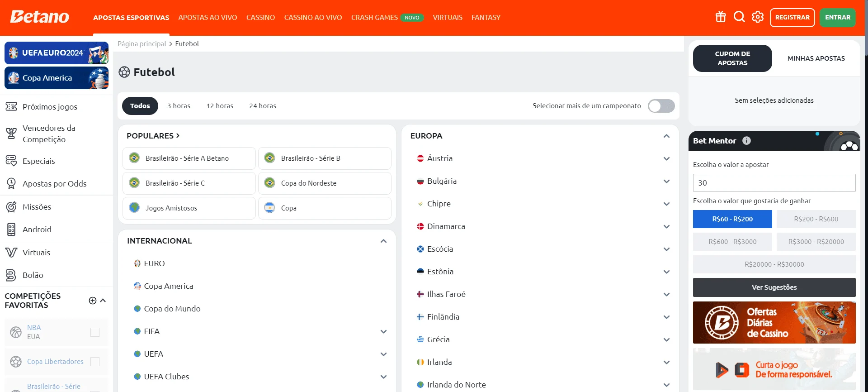Click the plus icon to add favorite competitions
Image resolution: width=868 pixels, height=392 pixels.
tap(93, 301)
